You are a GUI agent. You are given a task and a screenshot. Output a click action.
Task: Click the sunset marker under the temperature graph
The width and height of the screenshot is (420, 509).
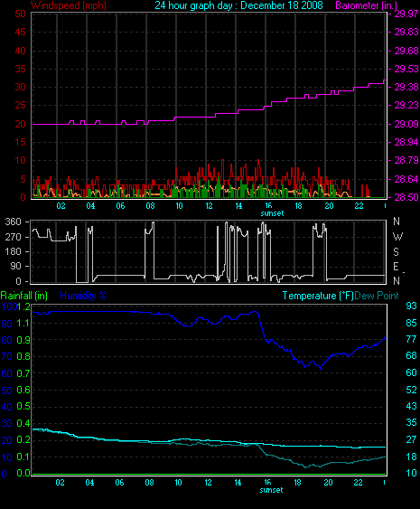272,490
